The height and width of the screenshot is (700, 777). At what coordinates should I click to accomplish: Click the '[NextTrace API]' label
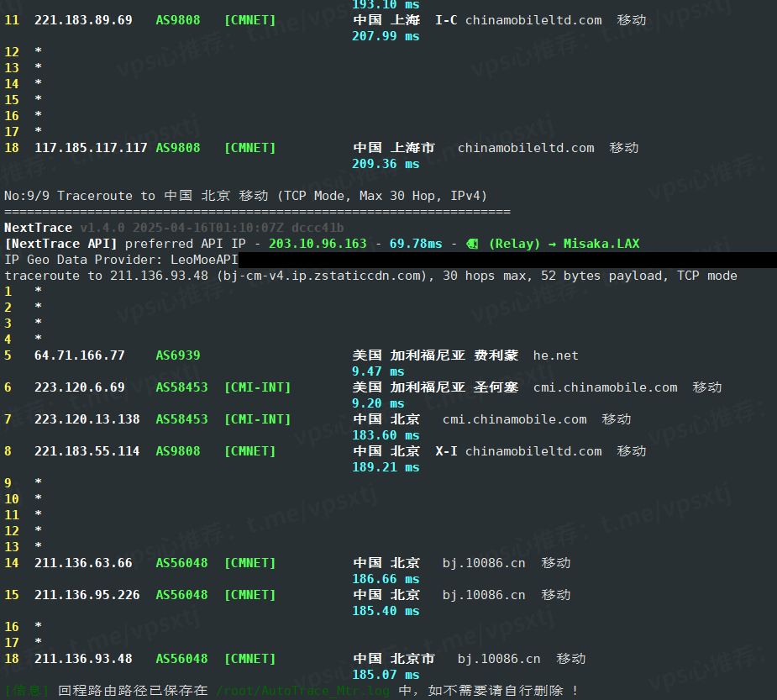tap(60, 244)
